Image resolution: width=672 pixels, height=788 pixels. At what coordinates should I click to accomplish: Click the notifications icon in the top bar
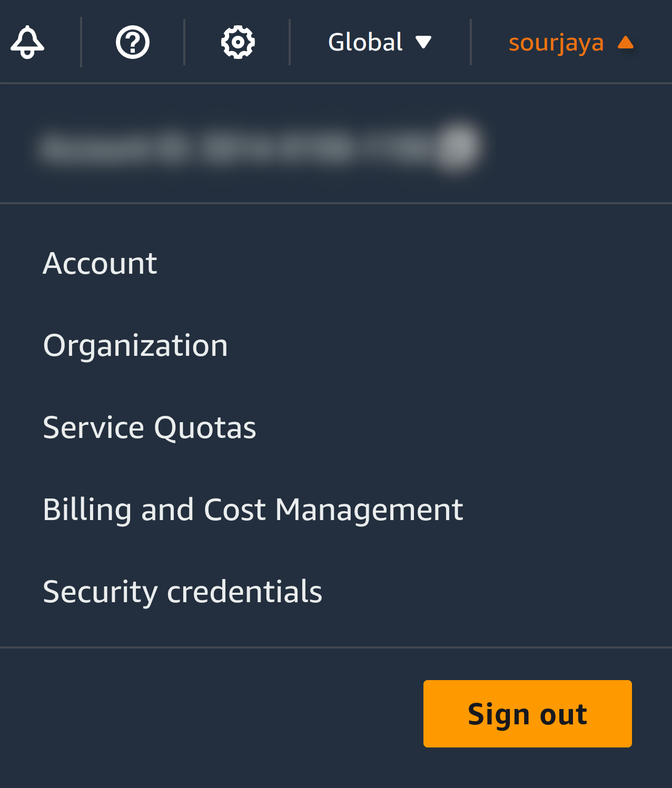click(x=27, y=42)
